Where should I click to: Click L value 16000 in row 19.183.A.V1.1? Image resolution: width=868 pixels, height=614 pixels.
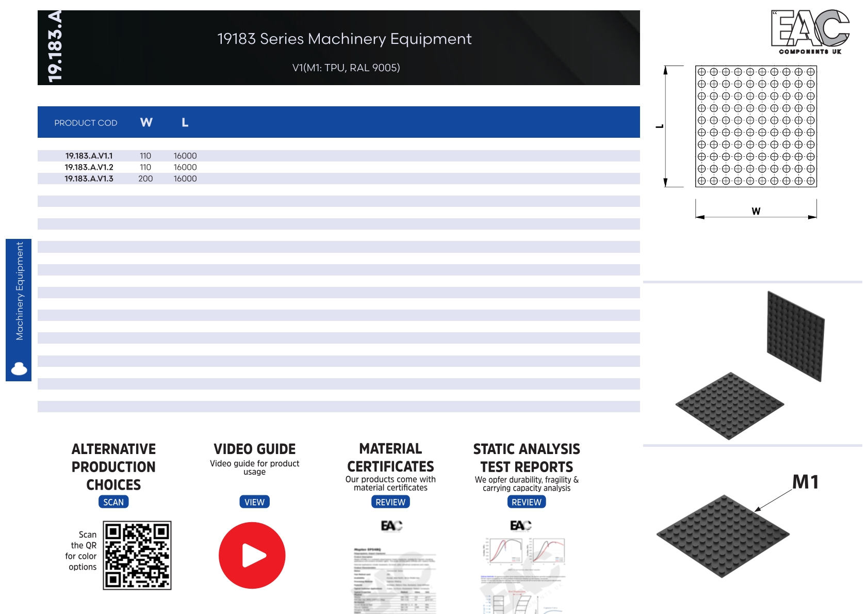[x=185, y=156]
